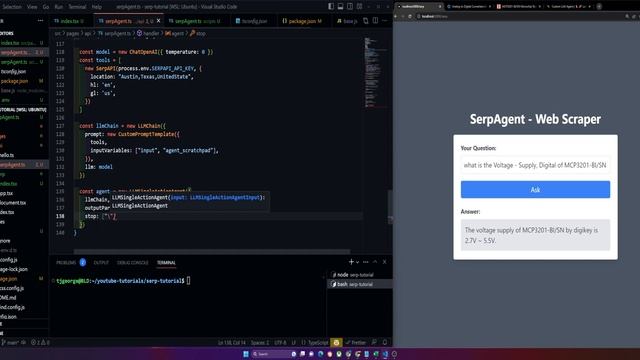
Task: Open errors and warnings status indicator
Action: 40,342
